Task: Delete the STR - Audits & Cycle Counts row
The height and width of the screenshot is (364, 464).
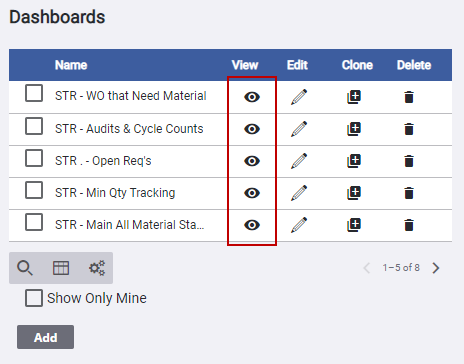Action: click(x=409, y=129)
